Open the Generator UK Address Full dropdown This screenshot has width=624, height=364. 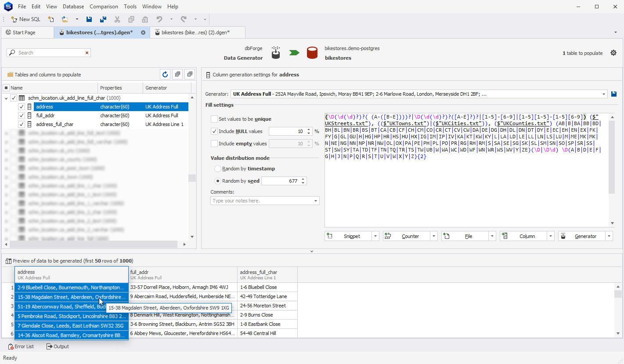point(604,94)
